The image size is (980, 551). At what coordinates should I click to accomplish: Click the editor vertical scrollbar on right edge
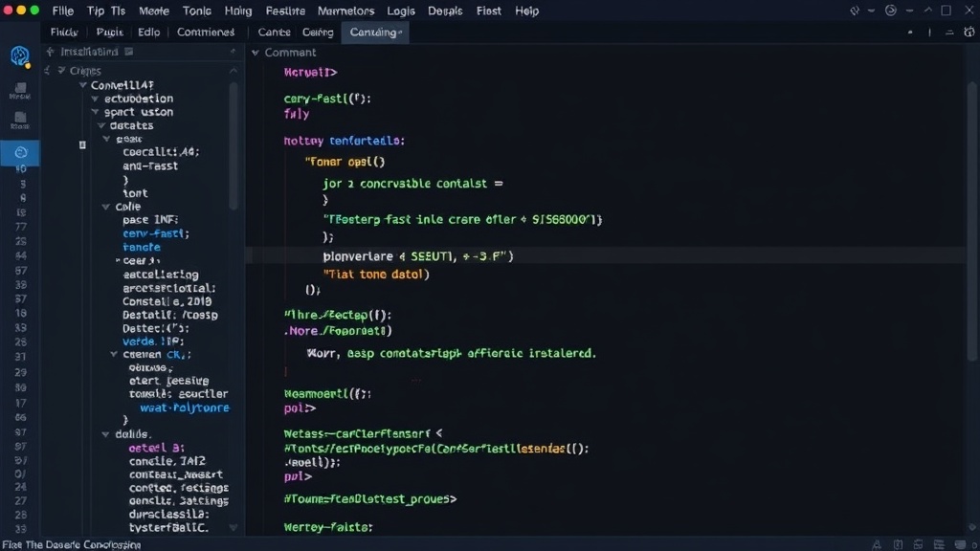click(x=971, y=221)
